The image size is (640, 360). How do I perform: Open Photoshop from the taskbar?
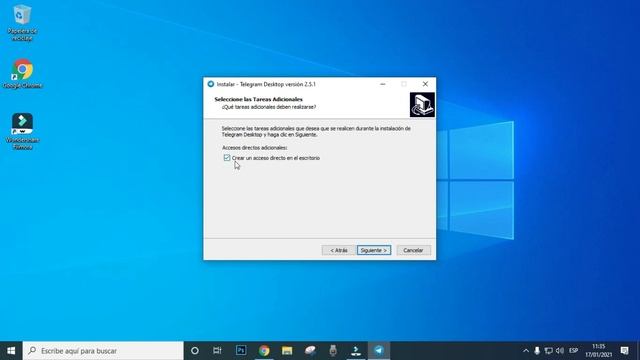(x=241, y=351)
